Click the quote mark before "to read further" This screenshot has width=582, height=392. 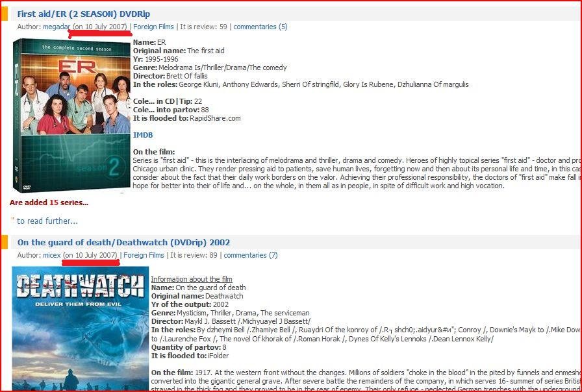click(x=12, y=220)
